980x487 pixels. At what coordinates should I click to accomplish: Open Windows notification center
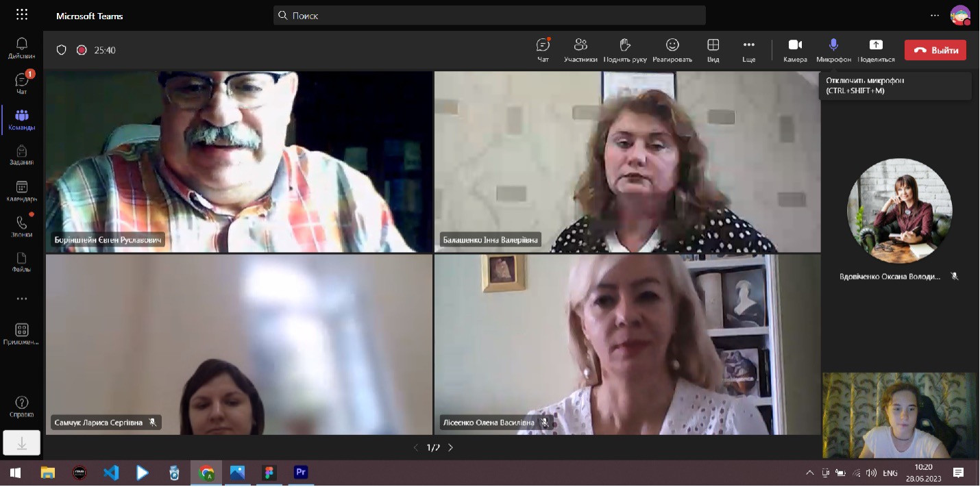(x=959, y=473)
